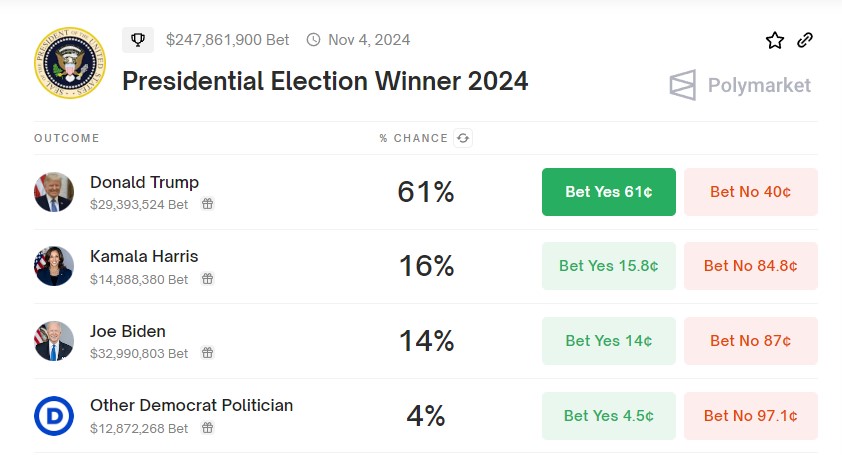Click Donald Trump's profile photo
842x455 pixels.
pyautogui.click(x=54, y=192)
